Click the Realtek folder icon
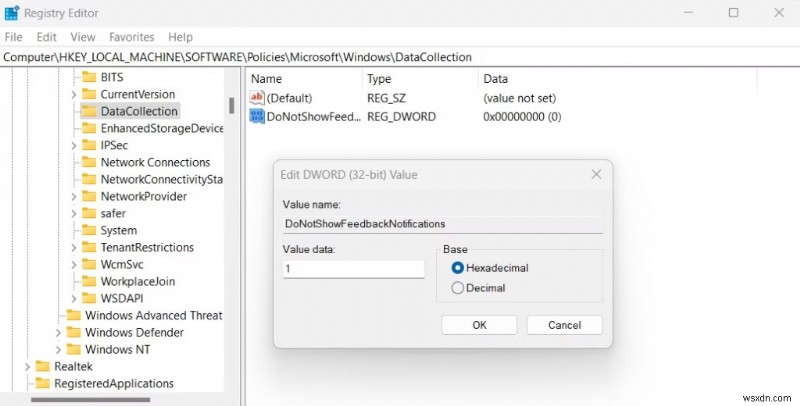This screenshot has height=406, width=800. tap(42, 366)
